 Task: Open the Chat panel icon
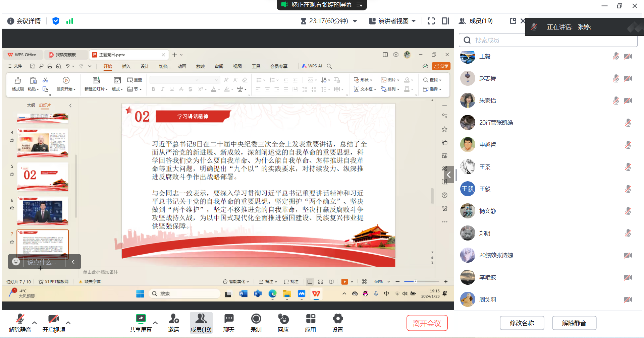coord(229,319)
